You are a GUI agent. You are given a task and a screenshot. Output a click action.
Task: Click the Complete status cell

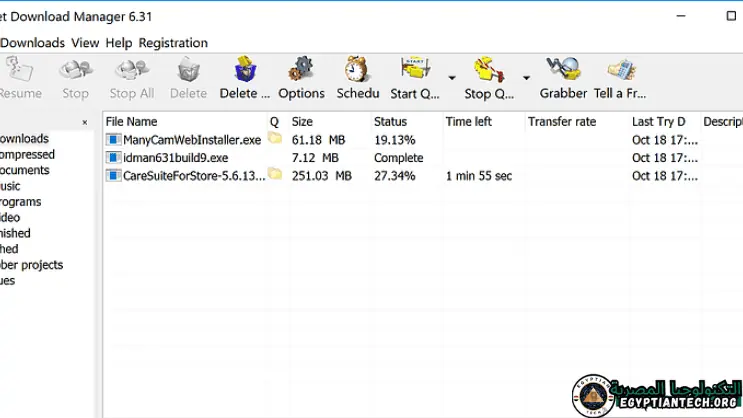399,158
